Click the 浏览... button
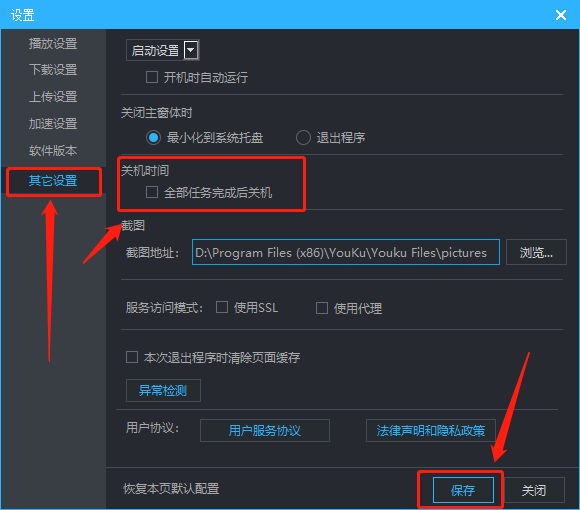Image resolution: width=580 pixels, height=510 pixels. (x=536, y=252)
